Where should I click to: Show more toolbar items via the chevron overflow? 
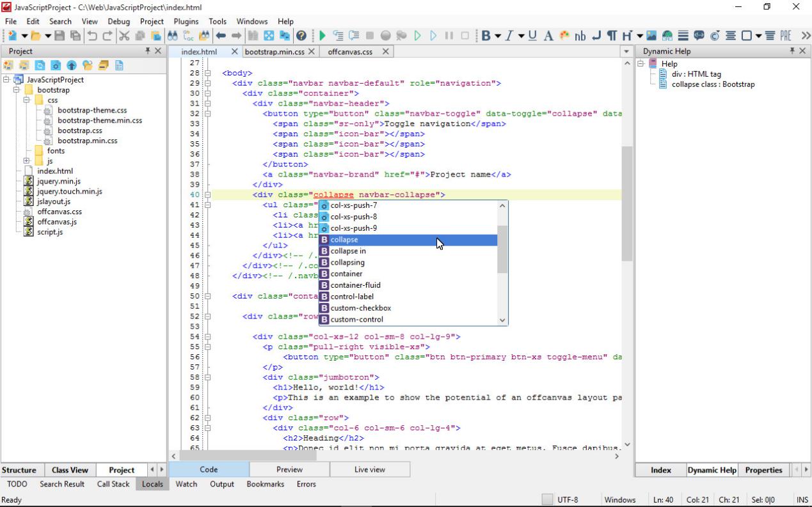[805, 36]
